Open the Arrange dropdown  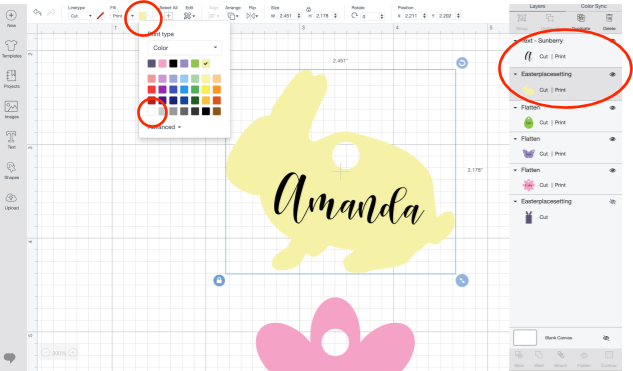(232, 16)
